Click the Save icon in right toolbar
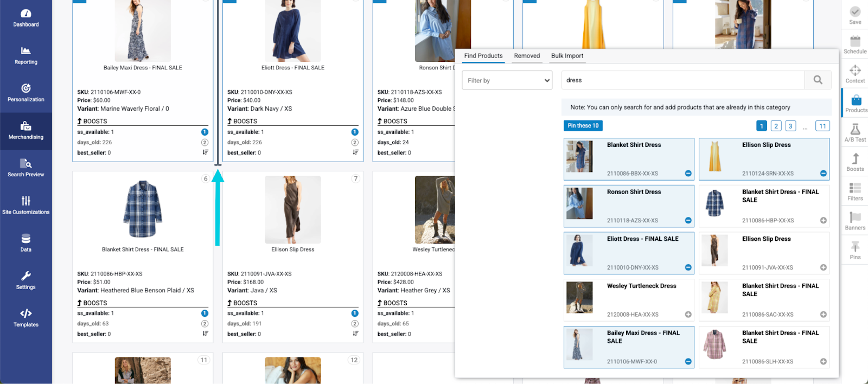The height and width of the screenshot is (384, 868). (x=855, y=15)
